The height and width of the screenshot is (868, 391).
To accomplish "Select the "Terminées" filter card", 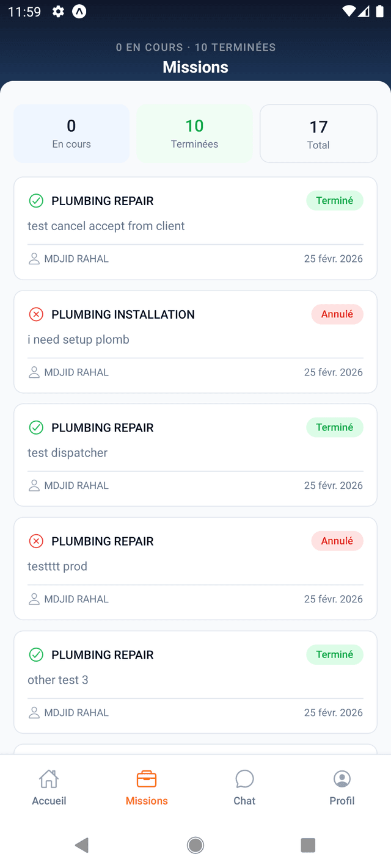I will point(194,134).
